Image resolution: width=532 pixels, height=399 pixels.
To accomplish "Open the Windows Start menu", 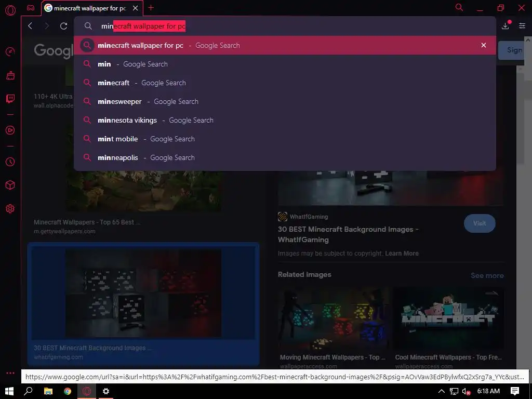I will (9, 391).
